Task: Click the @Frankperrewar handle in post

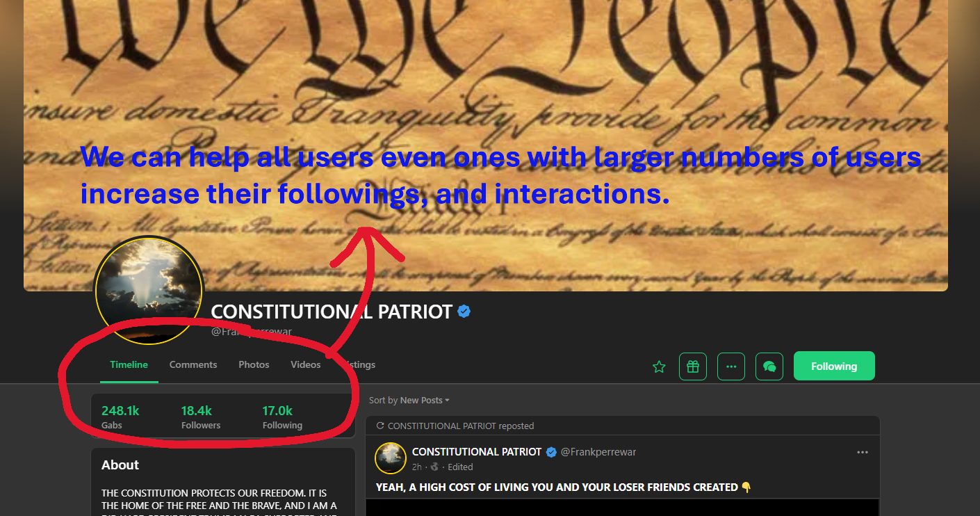Action: coord(598,452)
